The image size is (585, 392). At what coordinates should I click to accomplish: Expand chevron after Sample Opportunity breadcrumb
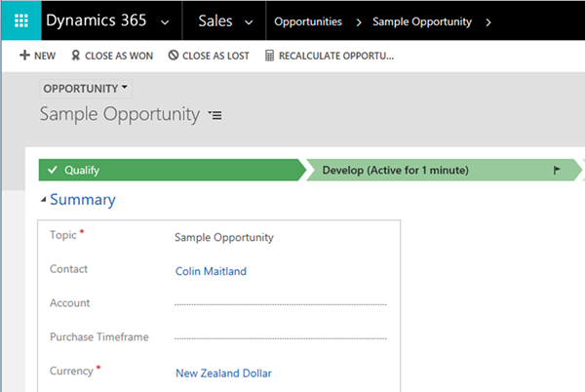(x=487, y=20)
